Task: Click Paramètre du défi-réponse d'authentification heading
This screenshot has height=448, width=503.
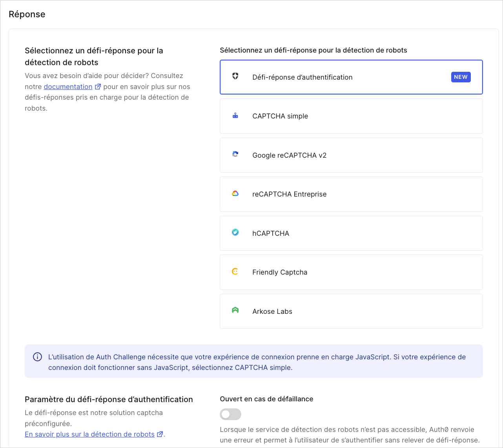Action: pos(109,399)
